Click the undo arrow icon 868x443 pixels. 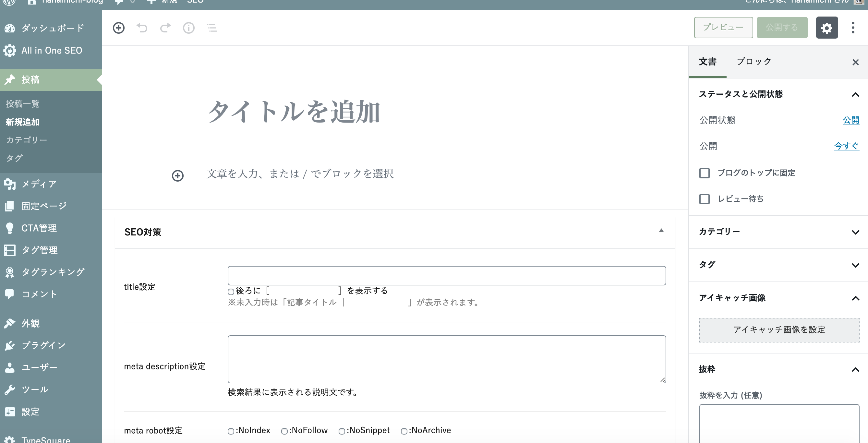(142, 28)
